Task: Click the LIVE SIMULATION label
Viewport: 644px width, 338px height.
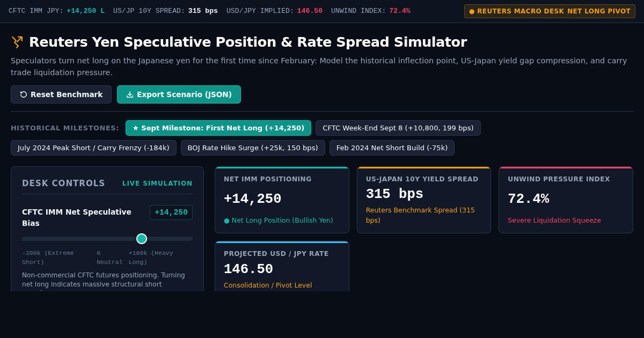Action: tap(157, 183)
